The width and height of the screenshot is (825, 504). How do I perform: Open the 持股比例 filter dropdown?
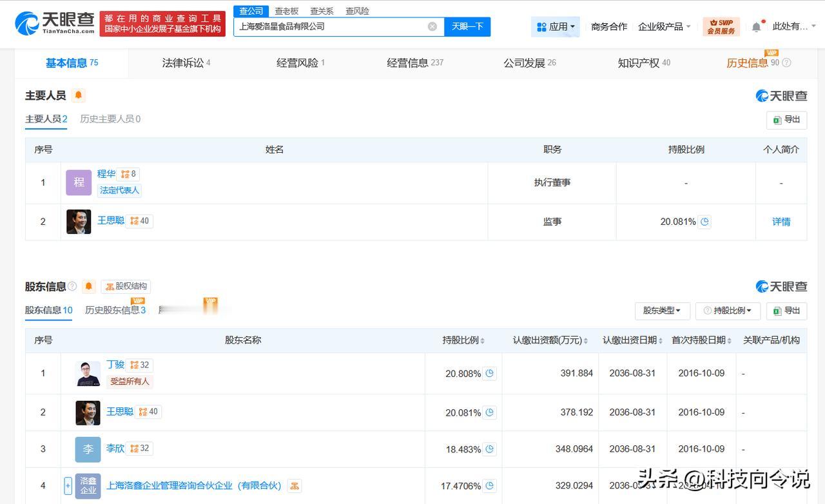(728, 311)
